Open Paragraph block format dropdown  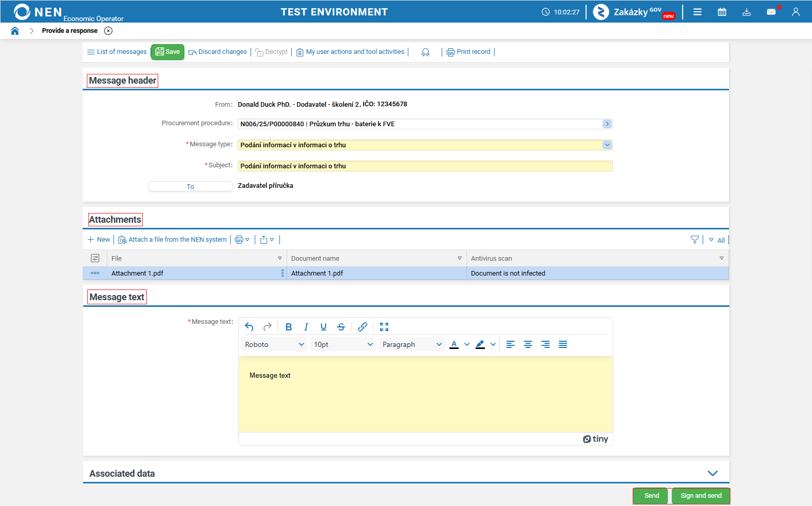(412, 344)
